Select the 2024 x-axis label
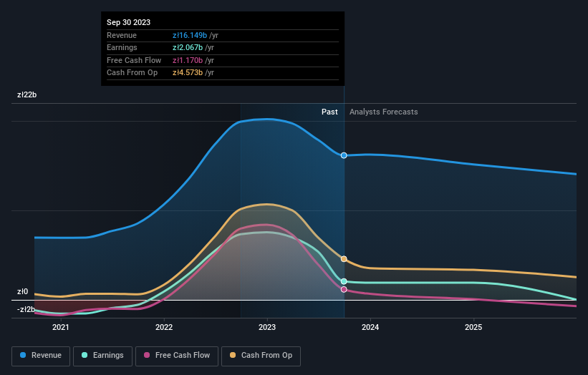Viewport: 588px width, 375px height. [x=370, y=327]
